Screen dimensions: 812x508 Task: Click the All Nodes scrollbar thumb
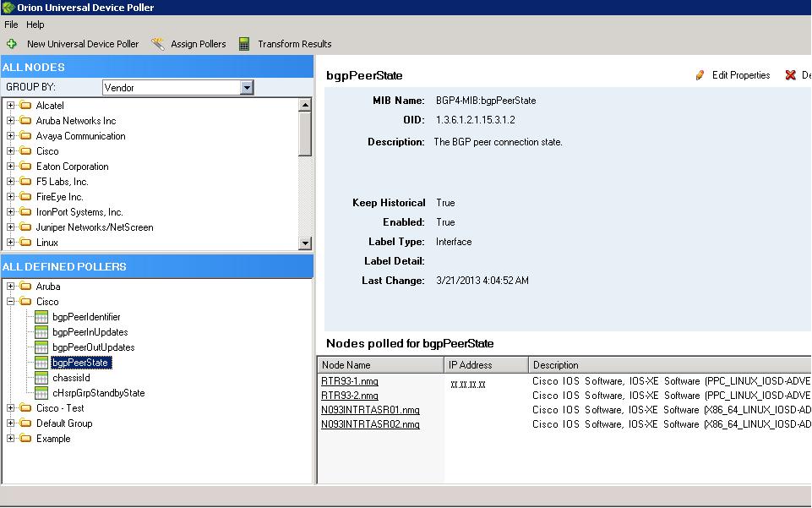pyautogui.click(x=305, y=134)
